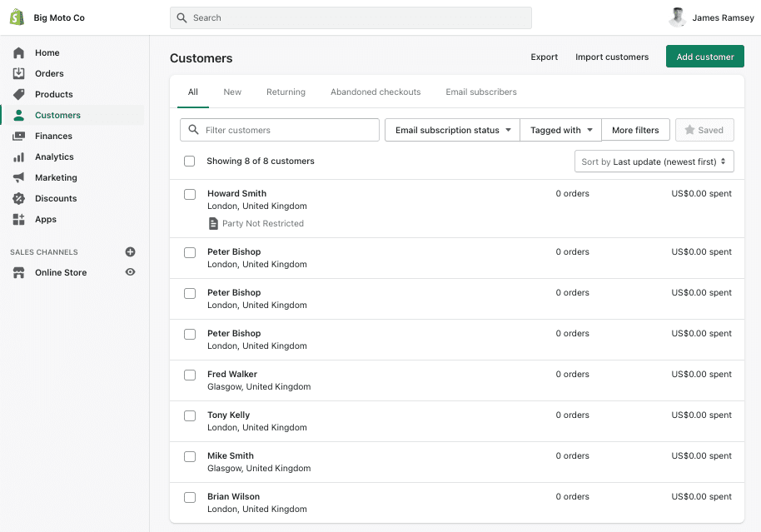761x532 pixels.
Task: Select Howard Smith's checkbox
Action: (x=190, y=194)
